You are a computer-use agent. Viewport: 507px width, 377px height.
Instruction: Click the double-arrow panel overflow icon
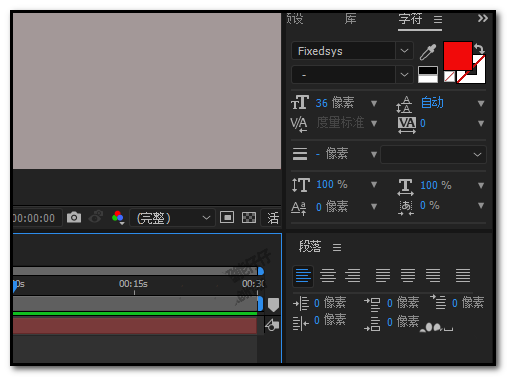coord(482,18)
